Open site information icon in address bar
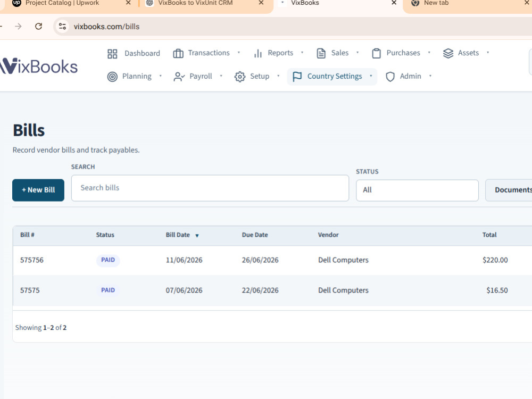532x399 pixels. 62,27
